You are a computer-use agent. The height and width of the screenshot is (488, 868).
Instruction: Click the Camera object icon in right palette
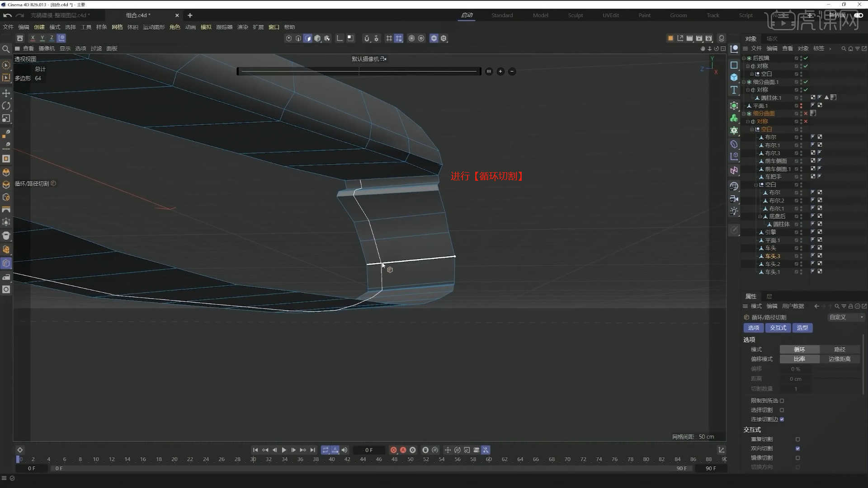pos(734,199)
